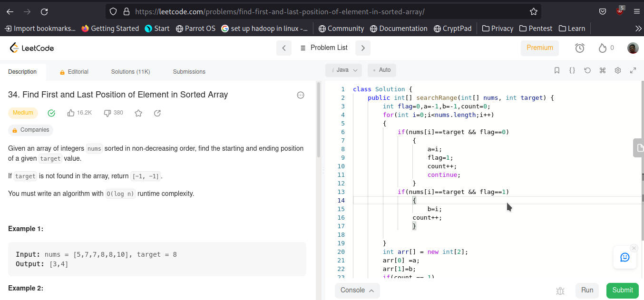Open the problem options ellipsis menu
Screen dimensions: 644x300
[301, 95]
